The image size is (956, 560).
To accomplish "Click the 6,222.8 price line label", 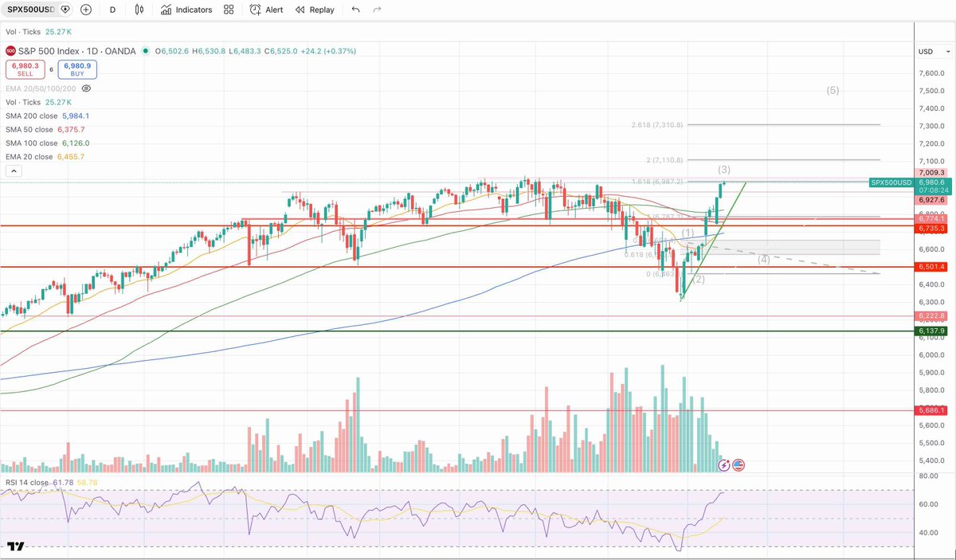I will point(931,315).
